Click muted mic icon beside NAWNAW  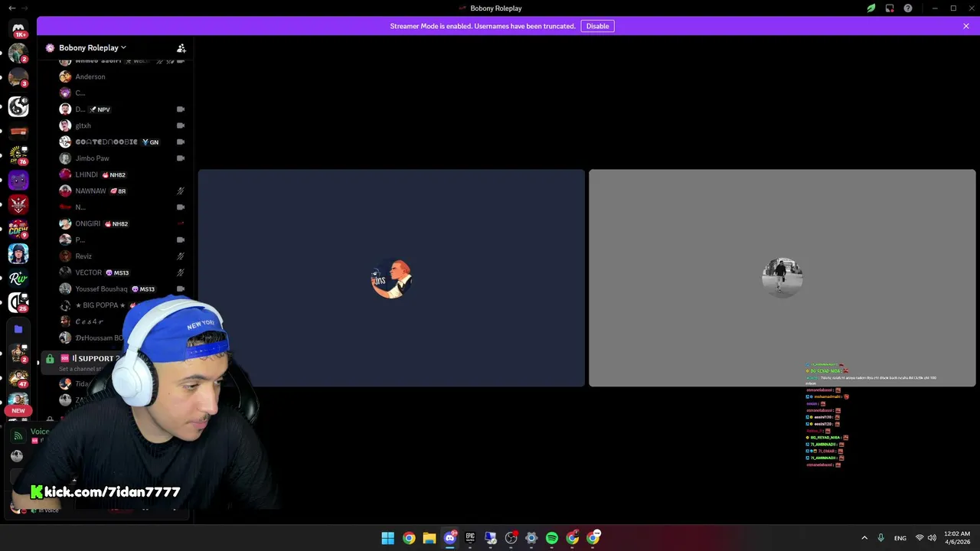181,191
